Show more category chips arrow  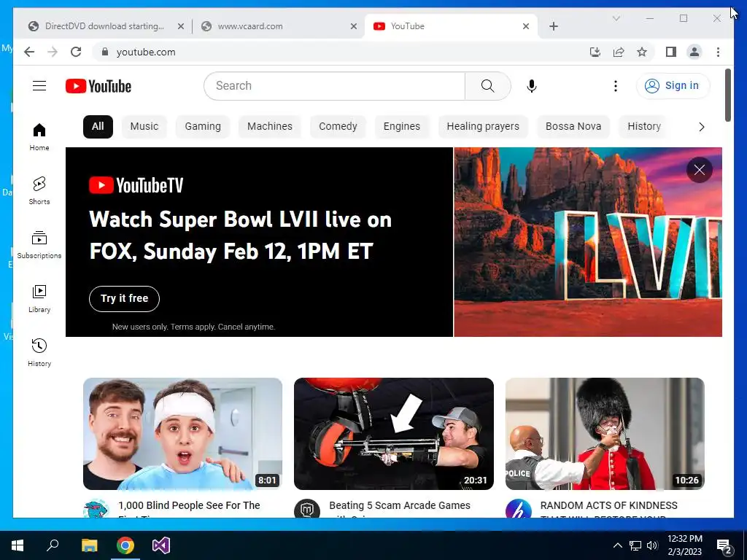click(x=701, y=127)
